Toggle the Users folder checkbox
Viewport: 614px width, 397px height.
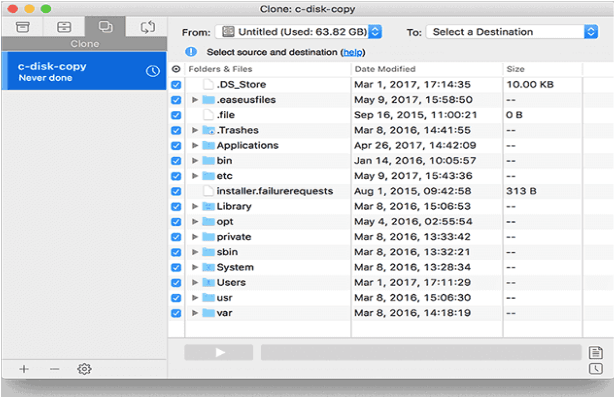(x=176, y=283)
